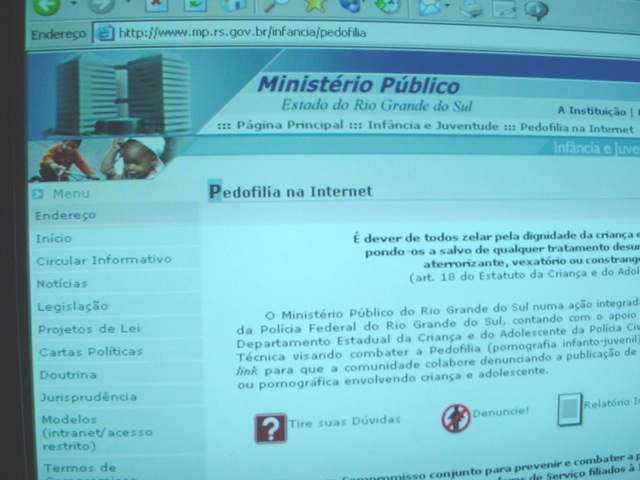Click the Refresh page toolbar icon
Image resolution: width=640 pixels, height=480 pixels.
(x=195, y=4)
